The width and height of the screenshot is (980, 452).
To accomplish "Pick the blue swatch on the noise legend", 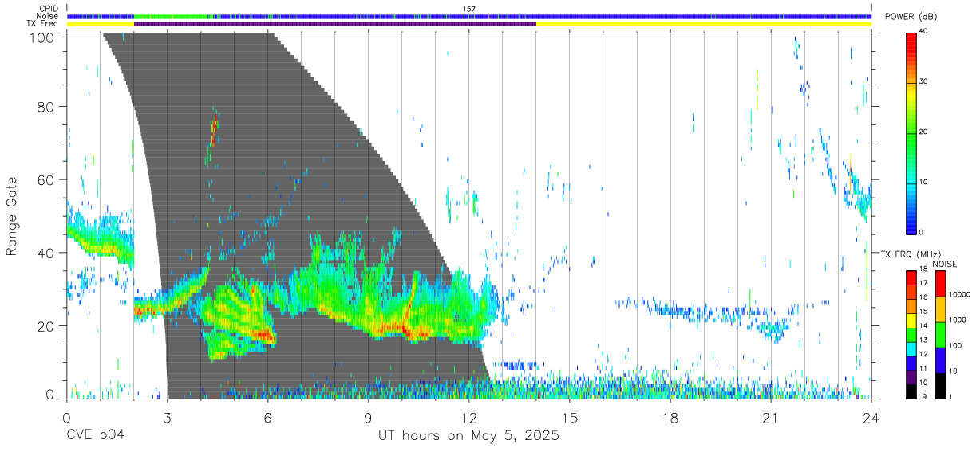I will coord(940,360).
